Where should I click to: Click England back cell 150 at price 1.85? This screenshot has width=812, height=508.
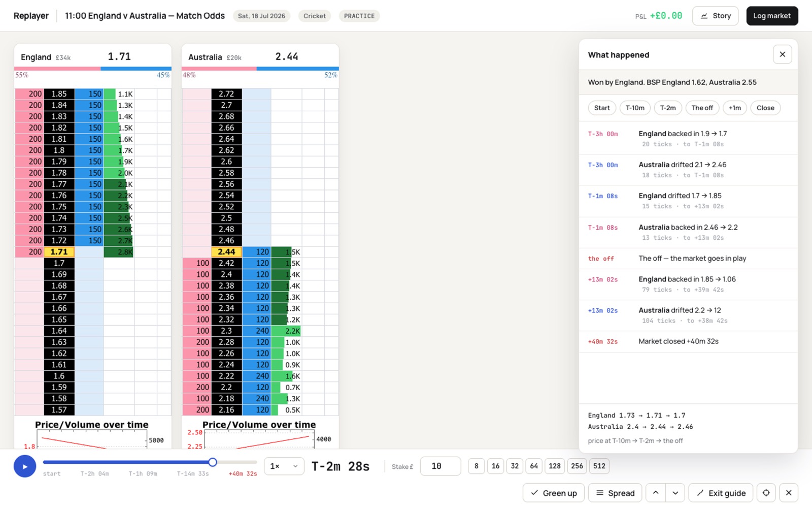point(89,94)
